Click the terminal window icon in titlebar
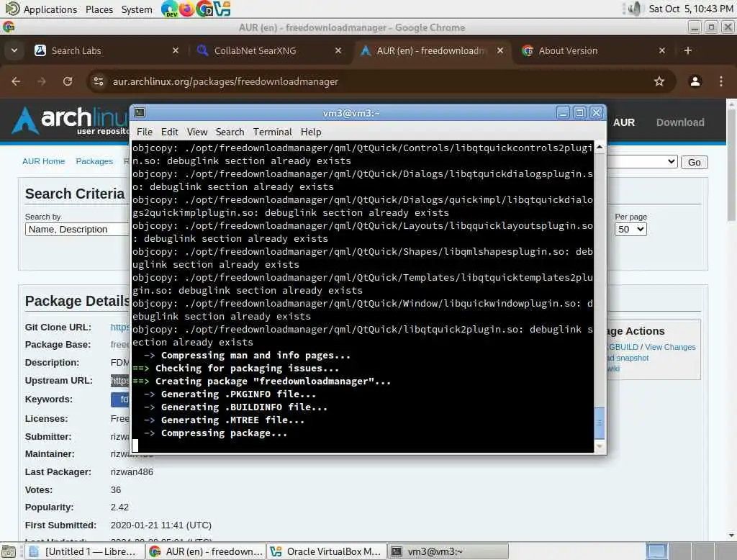Screen dimensions: 737x560 click(x=140, y=112)
